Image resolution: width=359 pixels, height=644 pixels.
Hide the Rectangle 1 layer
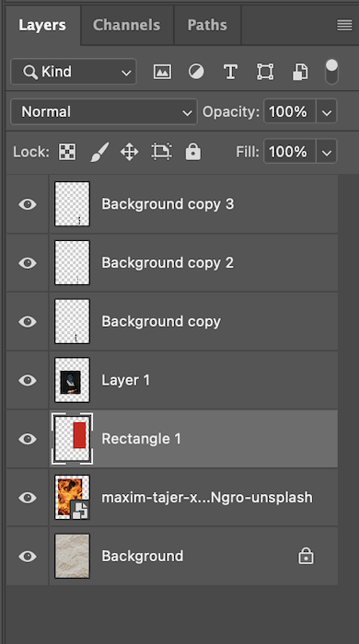[28, 439]
